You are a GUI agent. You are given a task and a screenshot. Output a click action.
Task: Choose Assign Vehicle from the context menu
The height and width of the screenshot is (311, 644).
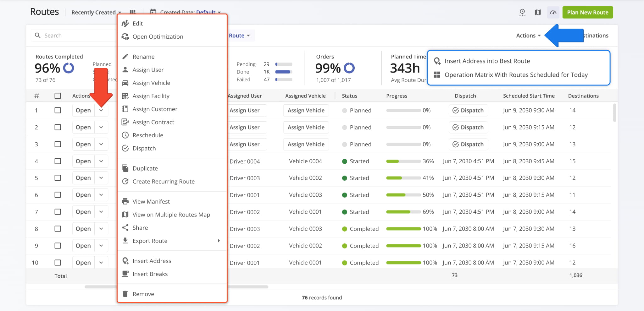pyautogui.click(x=151, y=83)
